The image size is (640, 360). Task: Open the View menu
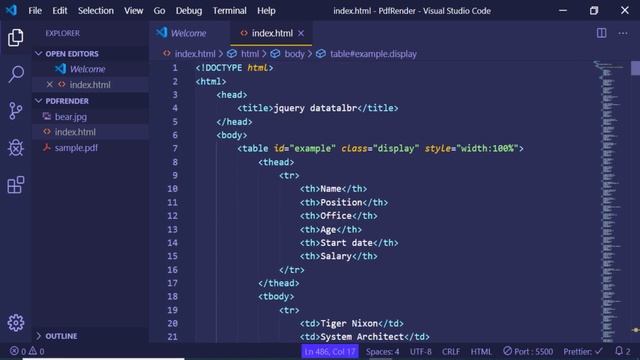133,11
